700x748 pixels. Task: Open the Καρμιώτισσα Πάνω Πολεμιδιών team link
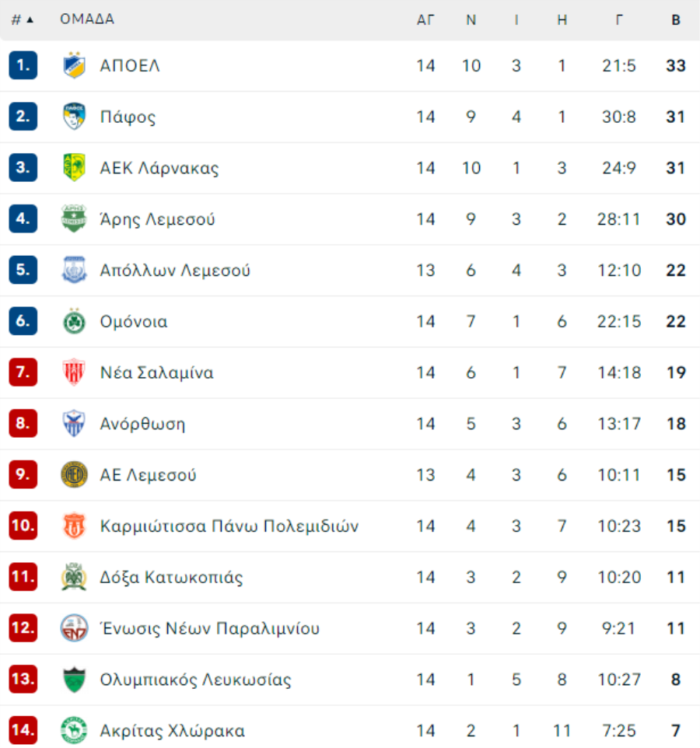pyautogui.click(x=229, y=526)
